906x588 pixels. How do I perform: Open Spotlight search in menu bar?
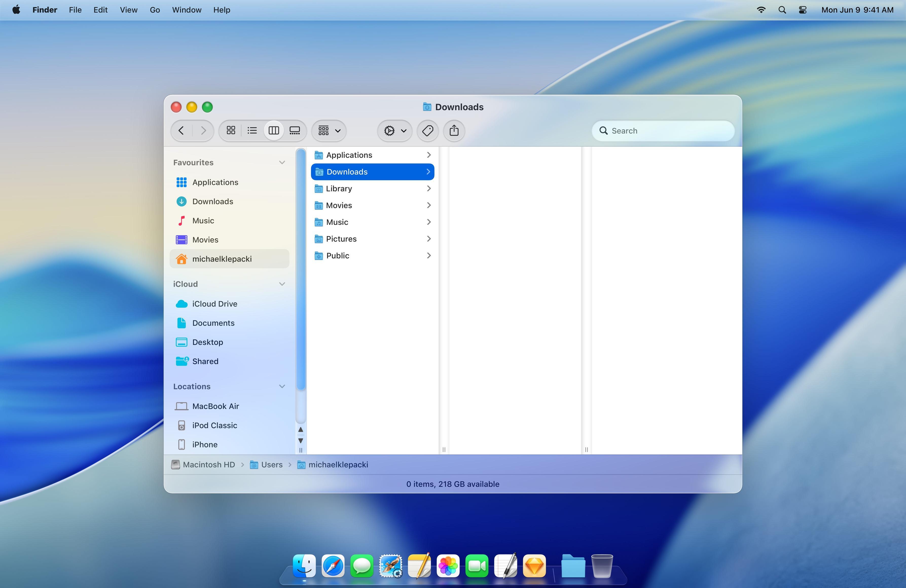click(x=782, y=10)
